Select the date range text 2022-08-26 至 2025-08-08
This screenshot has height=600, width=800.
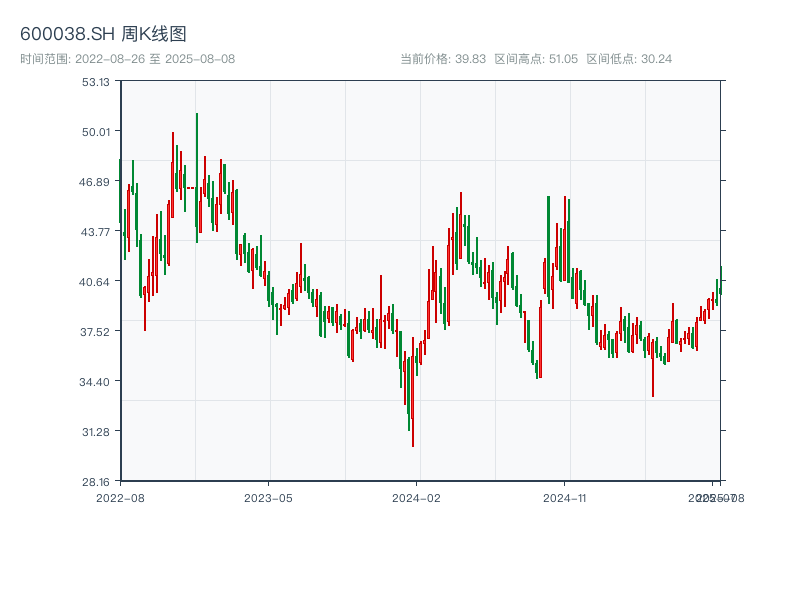155,59
